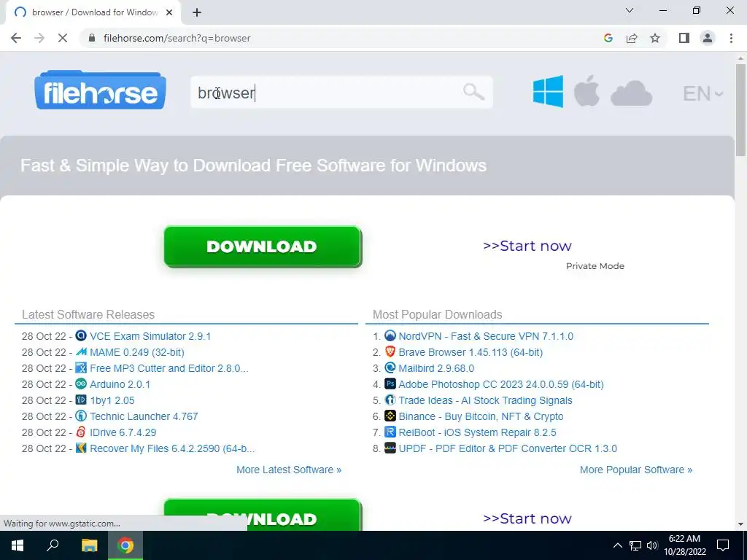Open the tab search chevron
The height and width of the screenshot is (560, 747).
tap(630, 10)
